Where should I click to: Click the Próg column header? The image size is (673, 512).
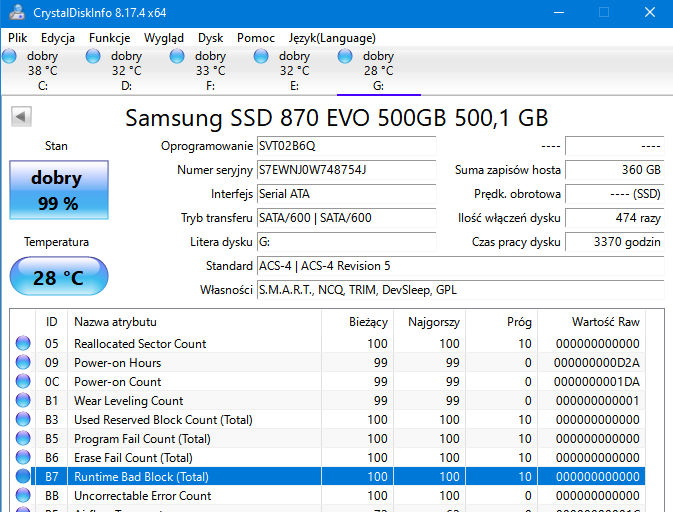point(501,322)
